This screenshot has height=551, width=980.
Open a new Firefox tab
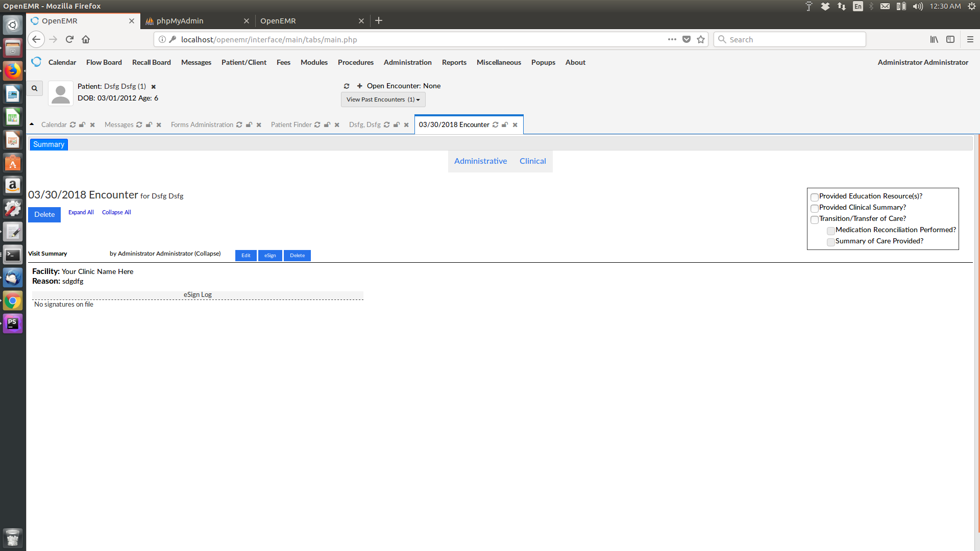coord(379,21)
